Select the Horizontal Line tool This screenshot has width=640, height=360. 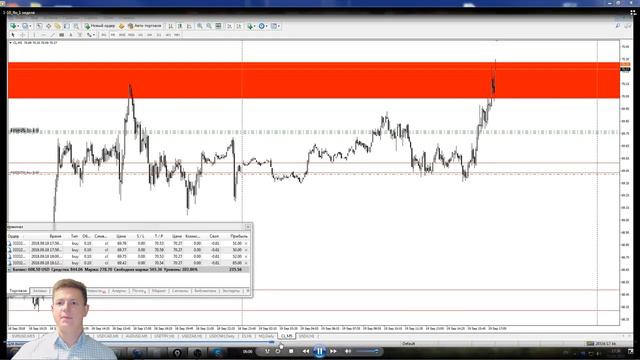[43, 35]
